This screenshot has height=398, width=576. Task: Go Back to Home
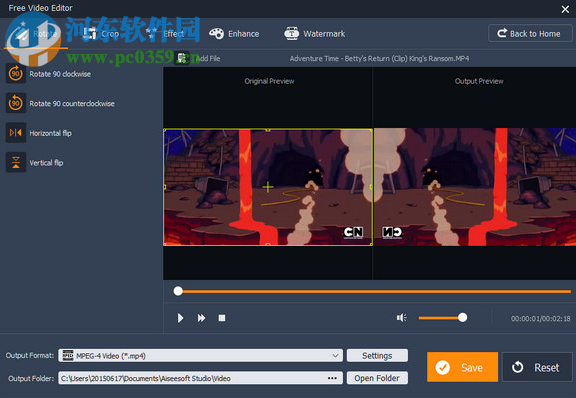[x=530, y=33]
